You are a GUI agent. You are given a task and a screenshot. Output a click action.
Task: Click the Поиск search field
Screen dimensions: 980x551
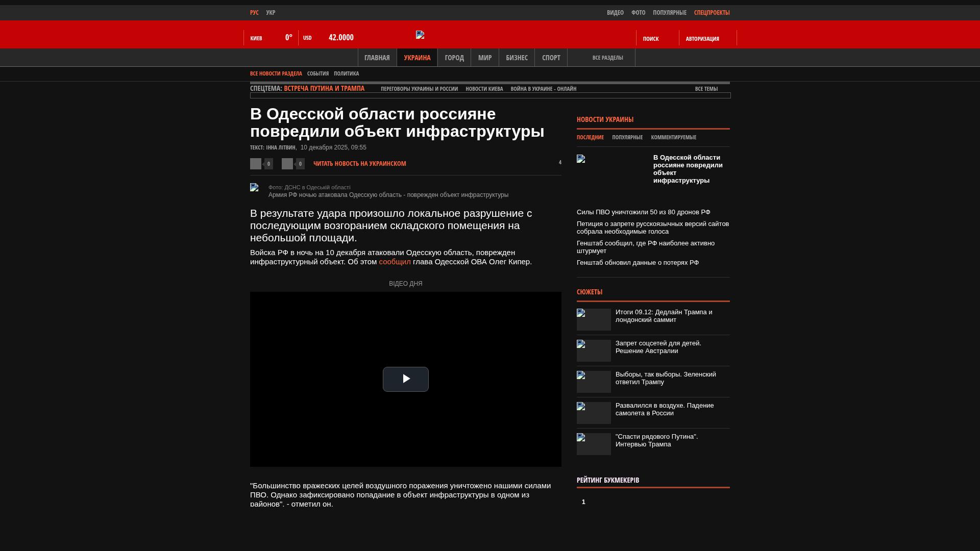[x=651, y=39]
